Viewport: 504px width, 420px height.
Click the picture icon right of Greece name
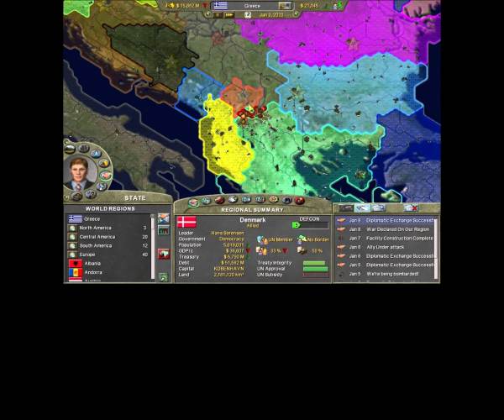(285, 6)
